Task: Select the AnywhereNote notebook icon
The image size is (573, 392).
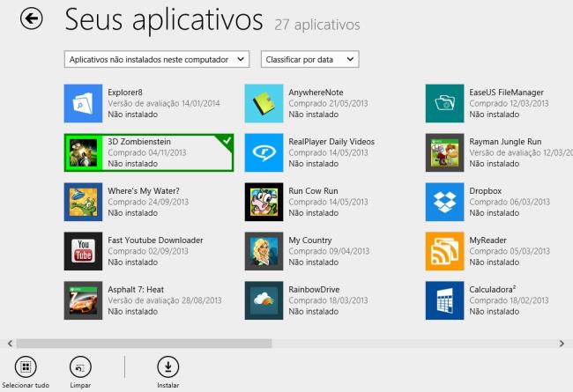Action: pos(264,103)
